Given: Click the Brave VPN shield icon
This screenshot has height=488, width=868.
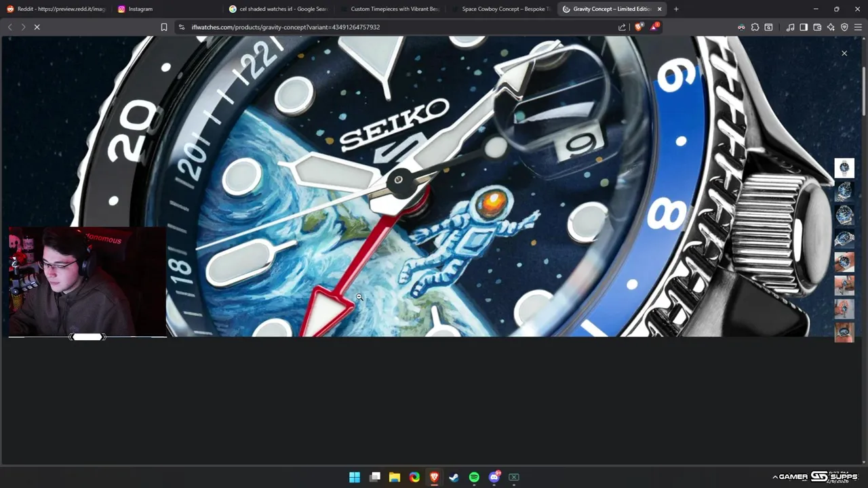Looking at the screenshot, I should click(844, 27).
